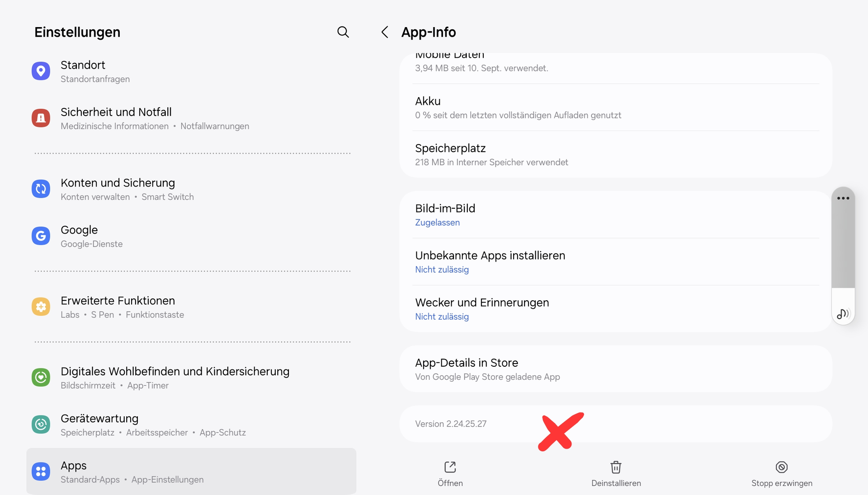
Task: Select Apps in the settings list
Action: point(191,472)
